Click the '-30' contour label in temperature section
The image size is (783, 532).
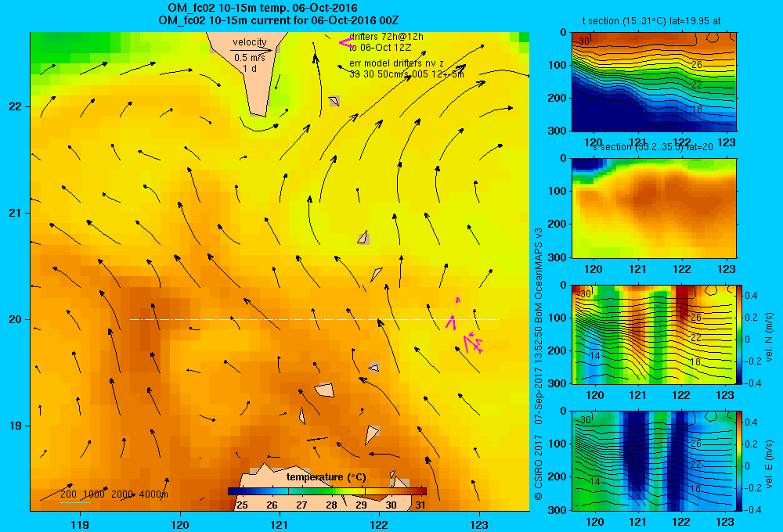[582, 42]
